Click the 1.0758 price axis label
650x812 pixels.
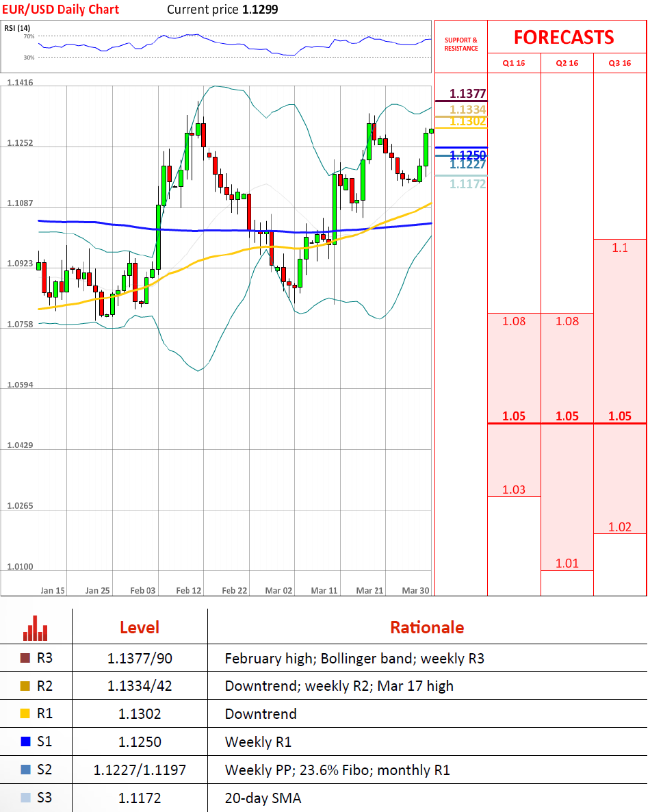[20, 324]
